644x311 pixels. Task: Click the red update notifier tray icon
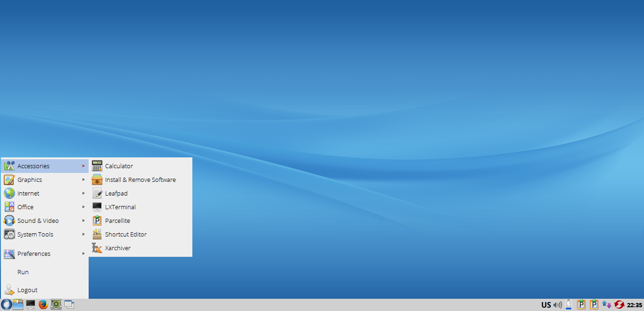pos(619,305)
